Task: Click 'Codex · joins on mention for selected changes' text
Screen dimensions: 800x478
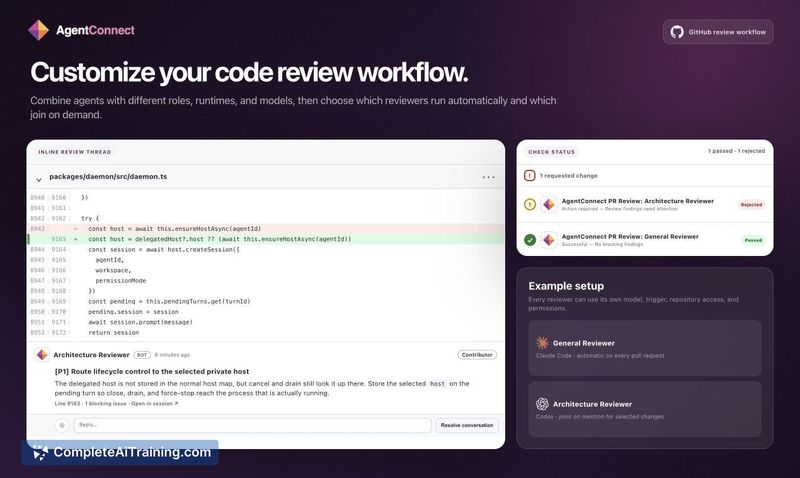Action: [x=600, y=417]
